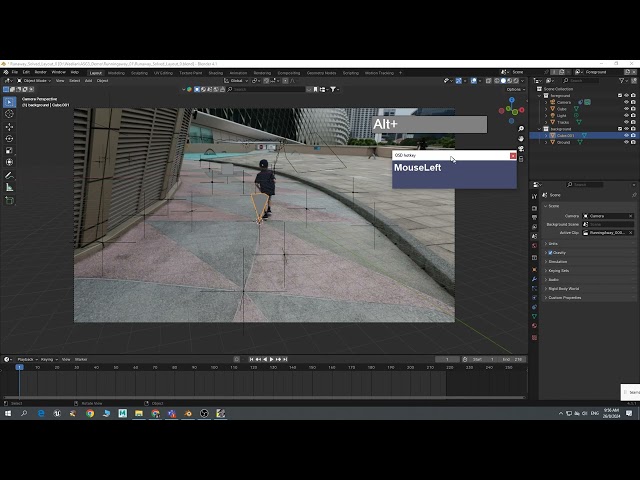Screen dimensions: 640x480
Task: Open the Modifiers wrench properties tab
Action: (x=534, y=279)
